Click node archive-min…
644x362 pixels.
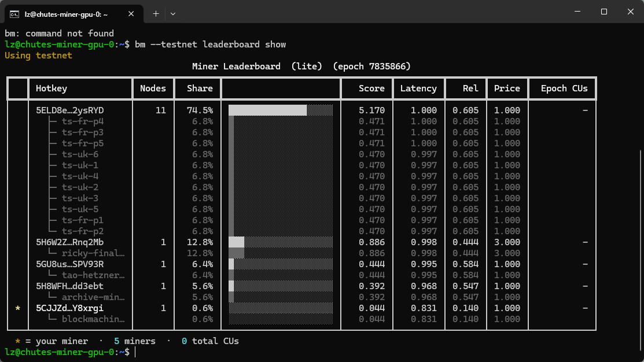coord(93,297)
